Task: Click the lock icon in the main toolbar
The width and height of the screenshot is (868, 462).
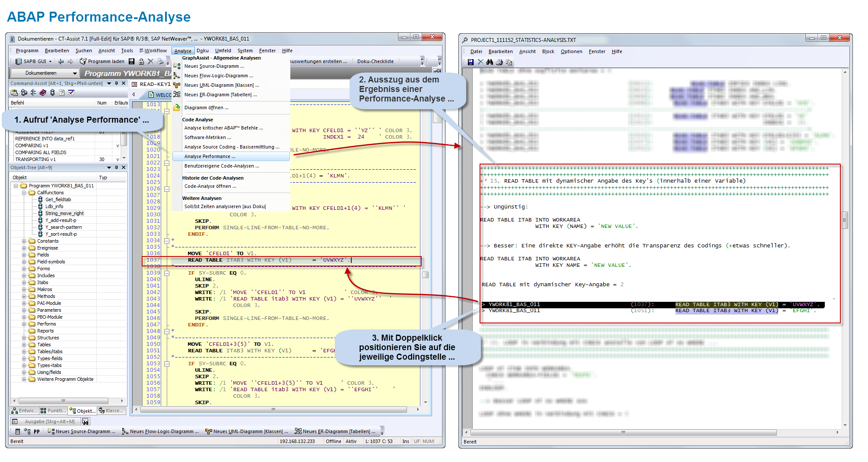Action: coord(141,62)
